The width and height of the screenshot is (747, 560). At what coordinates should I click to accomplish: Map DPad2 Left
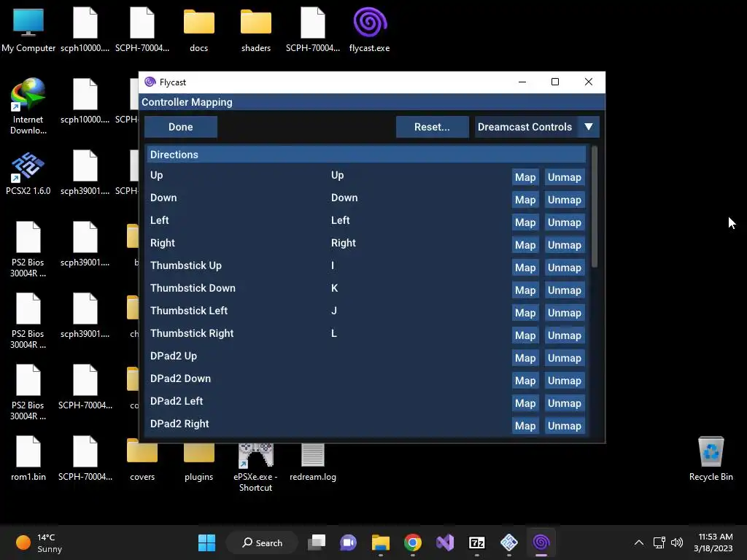[x=525, y=403]
